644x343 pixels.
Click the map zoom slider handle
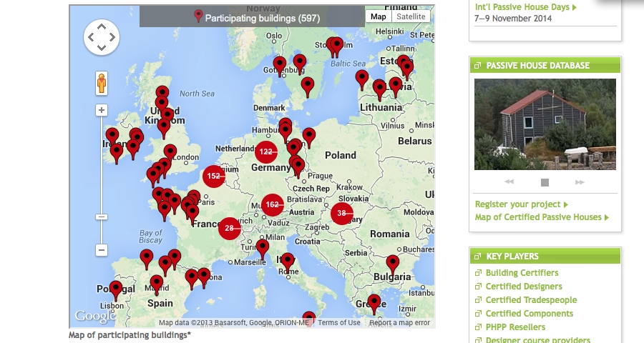102,217
